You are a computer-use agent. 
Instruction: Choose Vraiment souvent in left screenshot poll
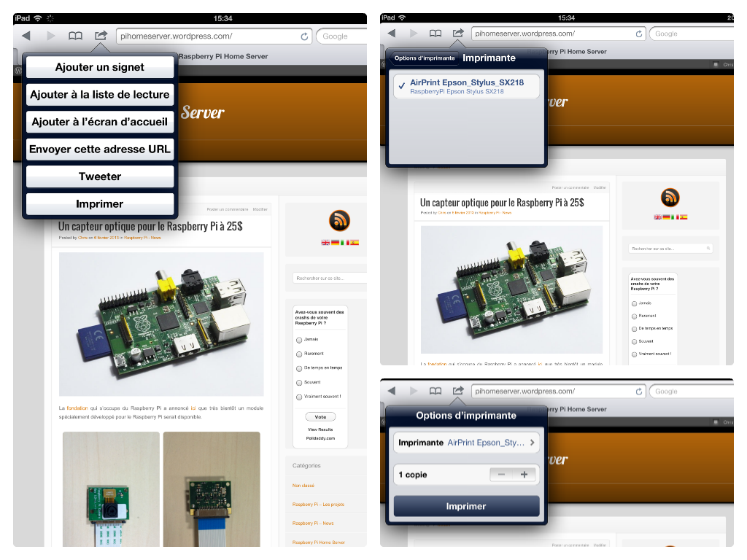point(299,397)
